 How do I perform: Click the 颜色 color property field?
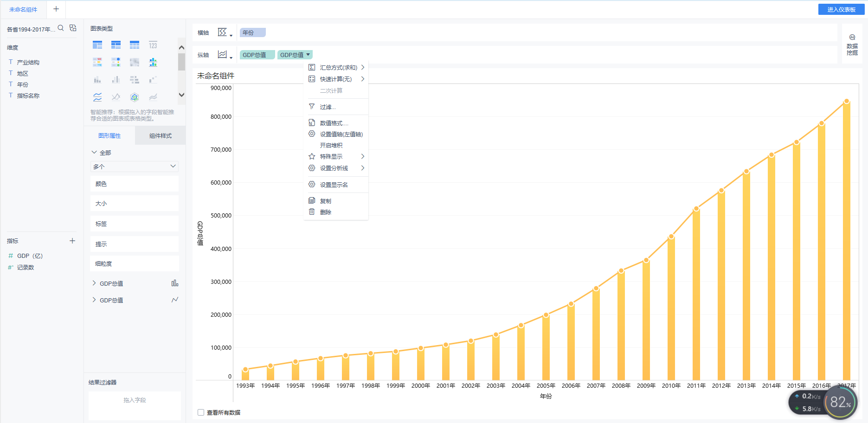[x=135, y=184]
